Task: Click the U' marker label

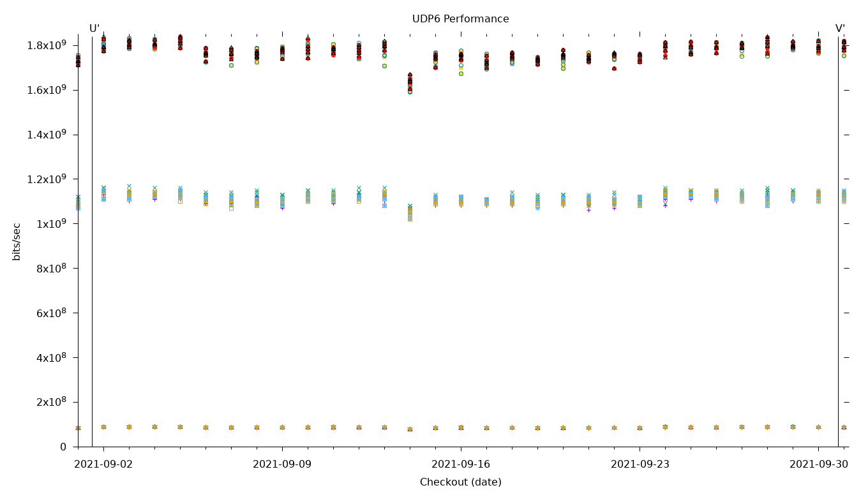Action: coord(94,29)
